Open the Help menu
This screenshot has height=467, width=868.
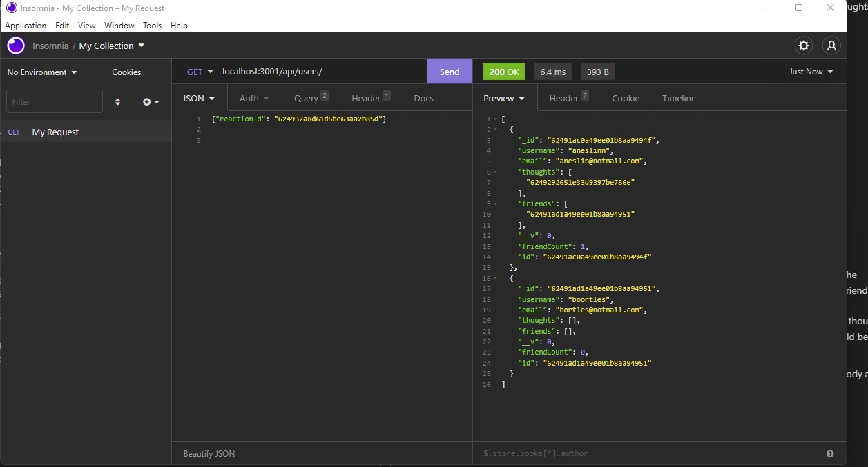(179, 26)
